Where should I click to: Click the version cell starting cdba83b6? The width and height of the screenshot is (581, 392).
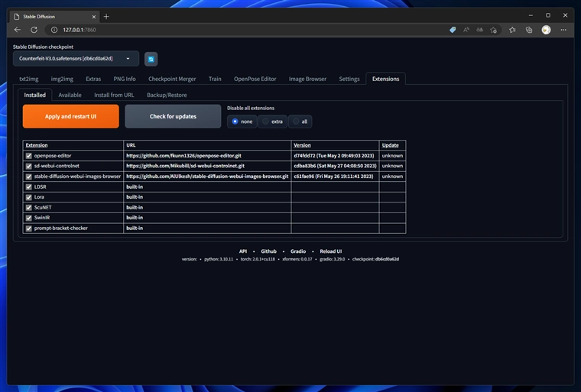pos(335,166)
